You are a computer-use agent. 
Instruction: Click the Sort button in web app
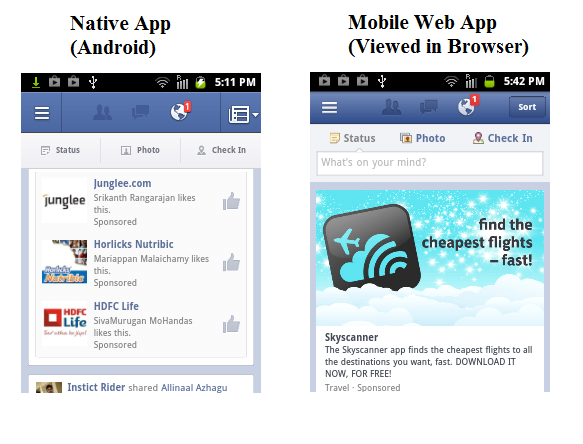pyautogui.click(x=527, y=107)
